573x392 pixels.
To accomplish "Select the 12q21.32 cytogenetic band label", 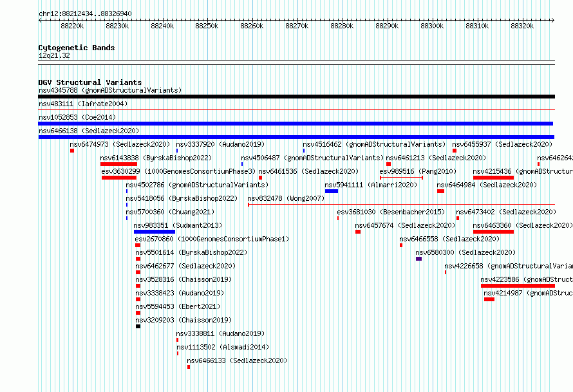I will pyautogui.click(x=54, y=55).
